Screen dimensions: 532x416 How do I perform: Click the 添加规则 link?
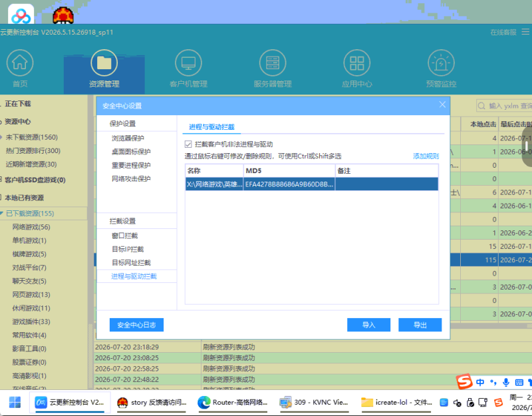pyautogui.click(x=426, y=156)
